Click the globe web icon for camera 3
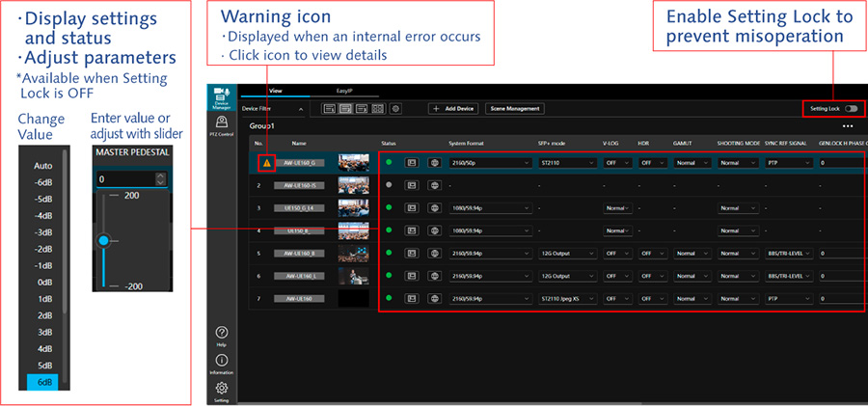Image resolution: width=868 pixels, height=406 pixels. tap(434, 207)
